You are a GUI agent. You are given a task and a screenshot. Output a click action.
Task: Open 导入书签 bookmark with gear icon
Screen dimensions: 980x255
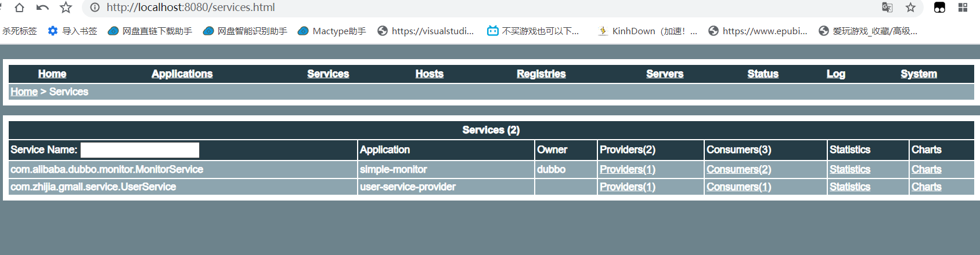point(73,31)
